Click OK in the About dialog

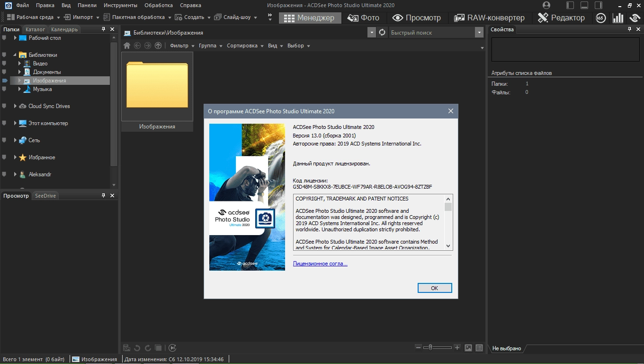[435, 288]
